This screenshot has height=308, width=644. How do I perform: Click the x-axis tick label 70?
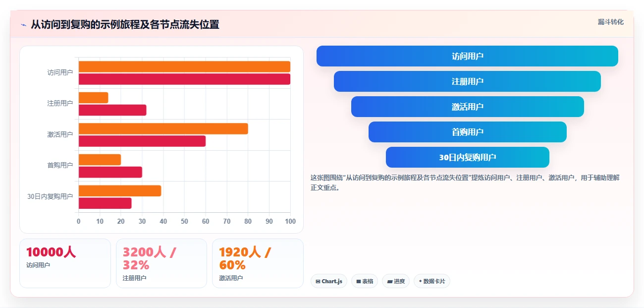point(227,221)
